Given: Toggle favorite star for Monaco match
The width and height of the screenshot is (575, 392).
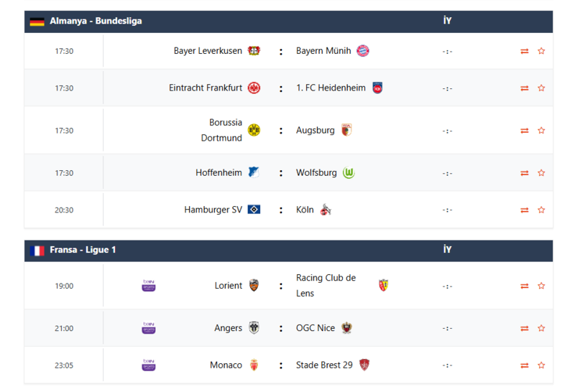Looking at the screenshot, I should click(x=541, y=365).
